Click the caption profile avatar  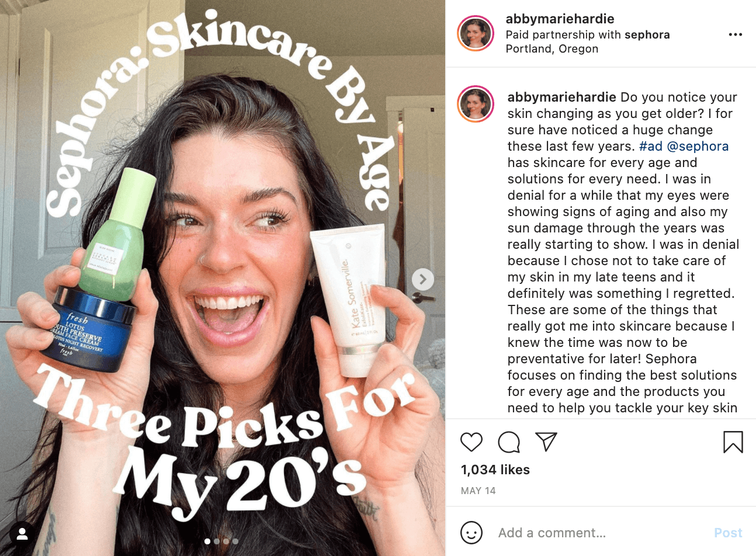tap(476, 104)
